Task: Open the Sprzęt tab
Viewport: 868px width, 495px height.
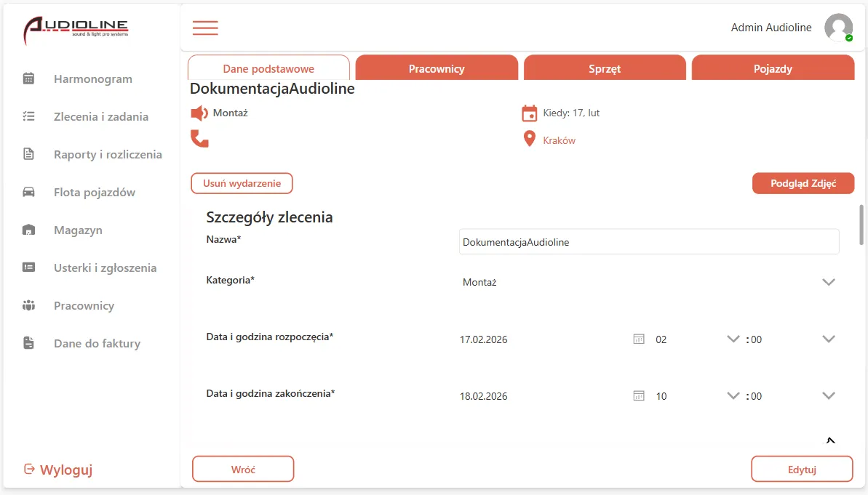Action: point(605,68)
